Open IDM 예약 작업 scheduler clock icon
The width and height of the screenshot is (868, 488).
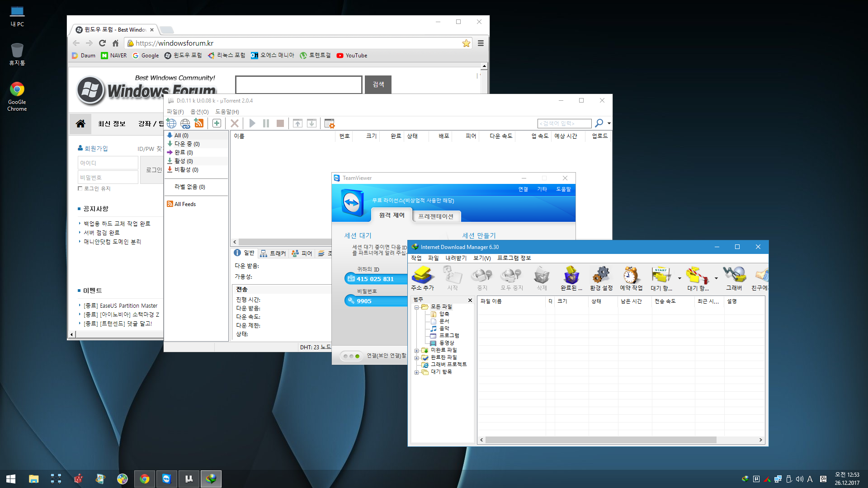coord(631,278)
